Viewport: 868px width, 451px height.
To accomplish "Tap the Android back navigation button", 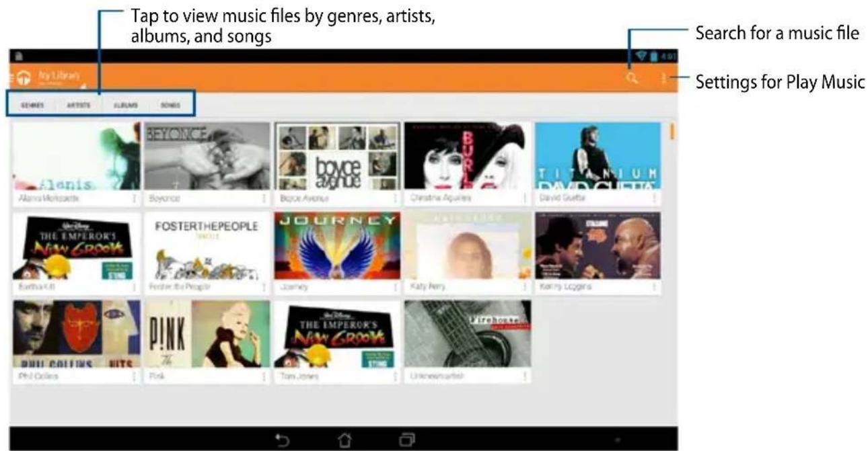I will (x=283, y=440).
